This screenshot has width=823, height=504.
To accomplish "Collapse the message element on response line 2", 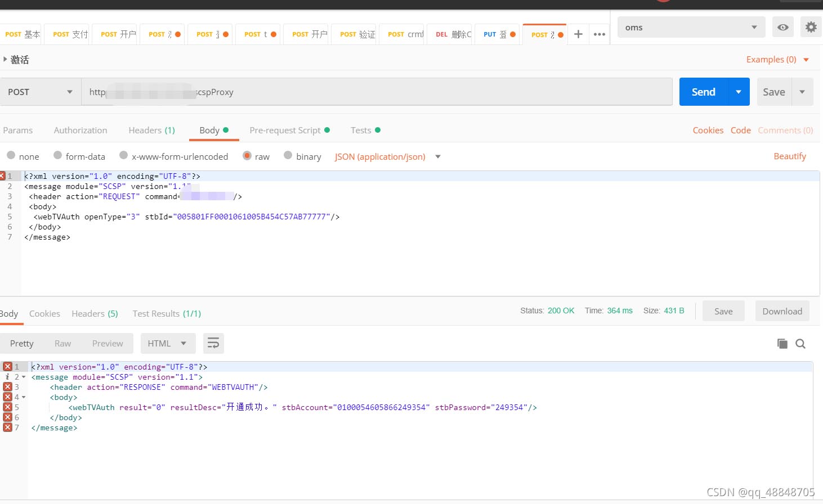I will [24, 377].
